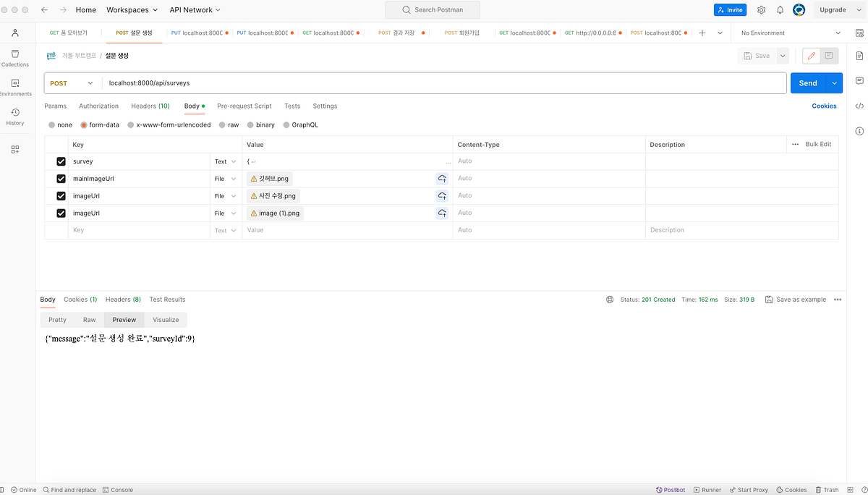Open Postman settings gear icon
The width and height of the screenshot is (868, 495).
(761, 9)
